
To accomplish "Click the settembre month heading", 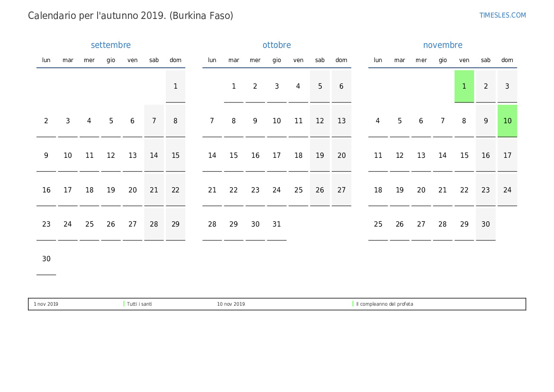I will pyautogui.click(x=110, y=45).
